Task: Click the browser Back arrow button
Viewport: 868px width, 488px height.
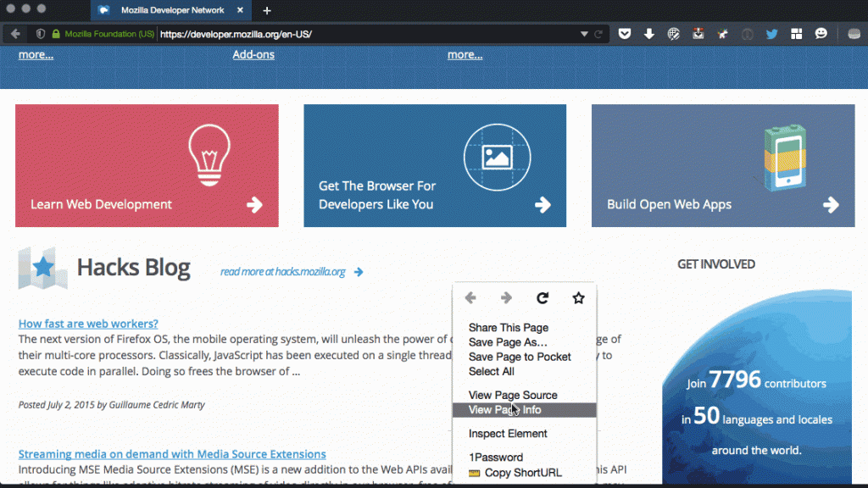Action: click(15, 34)
